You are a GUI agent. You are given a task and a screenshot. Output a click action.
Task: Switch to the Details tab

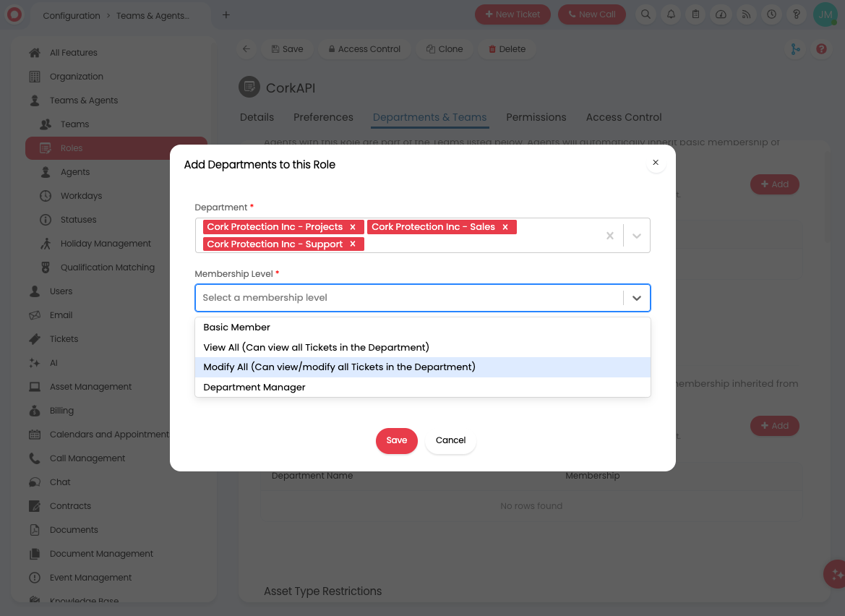tap(257, 117)
